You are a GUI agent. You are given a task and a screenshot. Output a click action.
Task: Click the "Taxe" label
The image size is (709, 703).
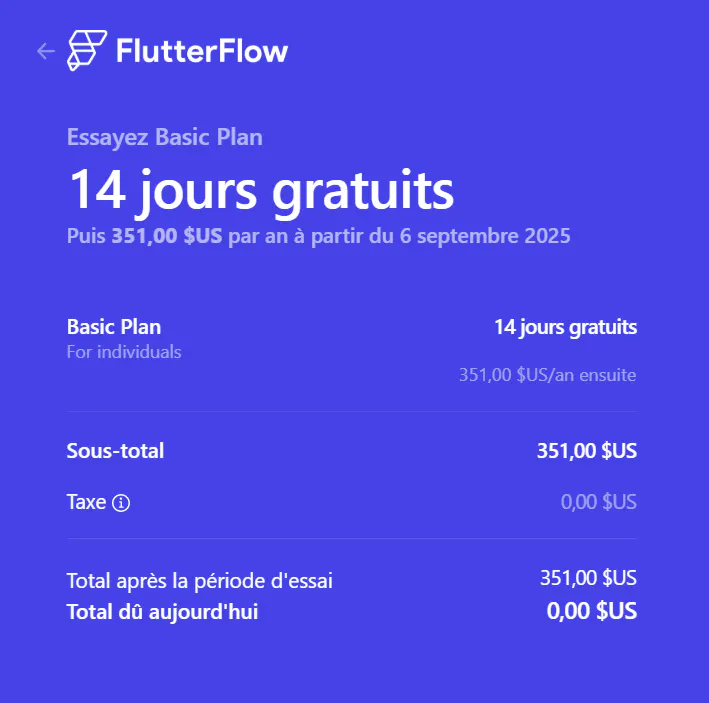(86, 502)
